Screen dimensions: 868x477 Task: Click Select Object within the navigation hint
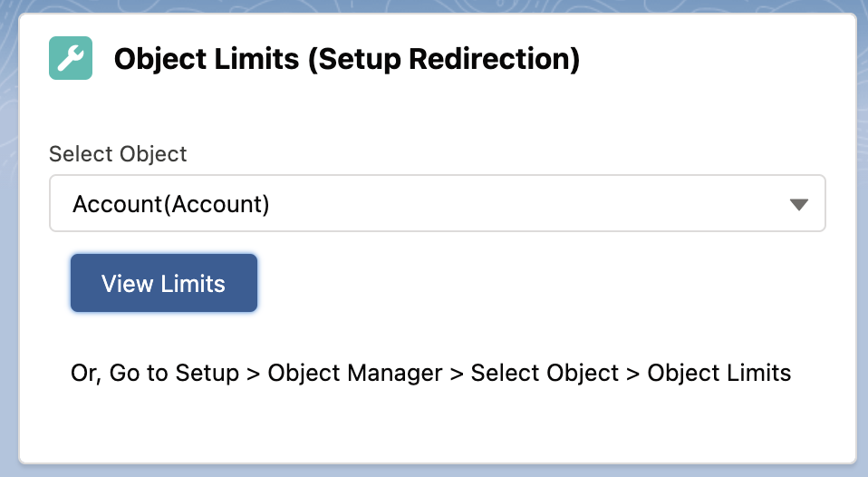[x=545, y=373]
